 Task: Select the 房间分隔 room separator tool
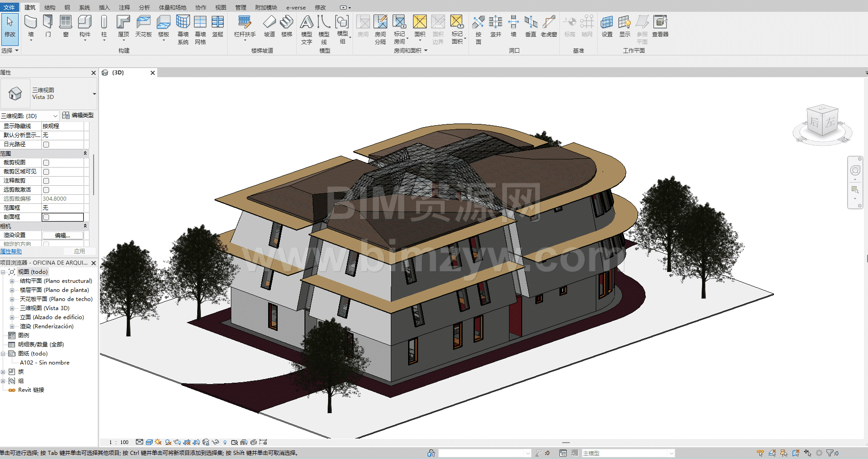(380, 30)
